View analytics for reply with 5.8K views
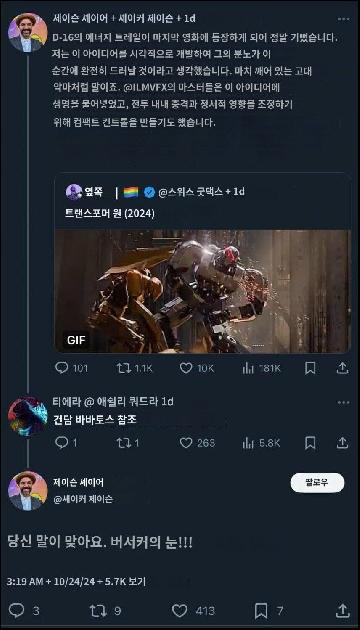The image size is (360, 630). (x=248, y=443)
